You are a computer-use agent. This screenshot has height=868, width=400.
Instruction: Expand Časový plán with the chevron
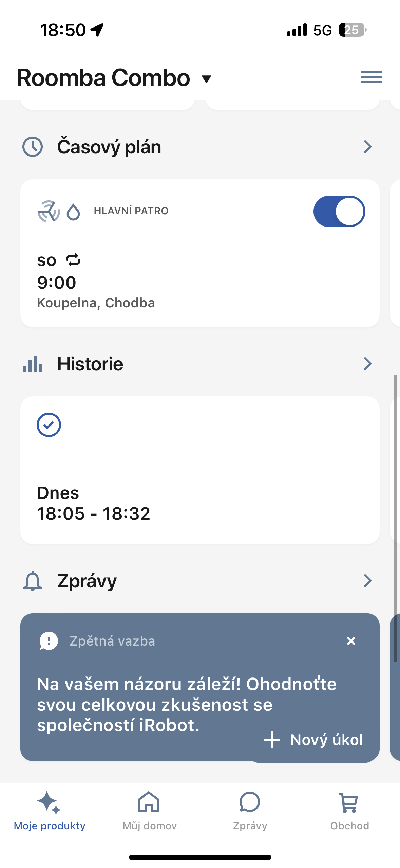pyautogui.click(x=367, y=147)
